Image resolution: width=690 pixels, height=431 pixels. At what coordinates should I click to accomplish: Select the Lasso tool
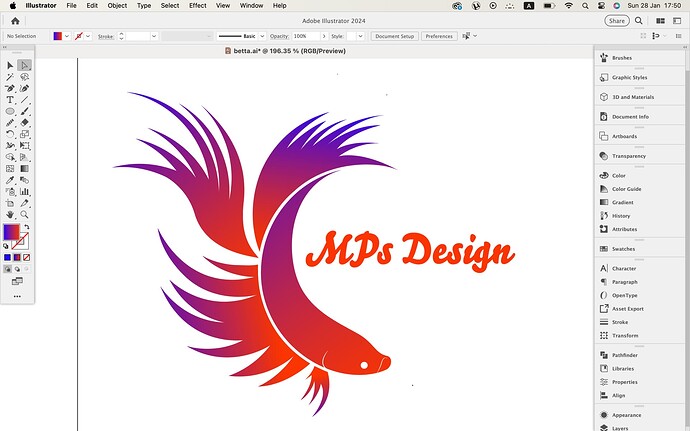(x=24, y=77)
